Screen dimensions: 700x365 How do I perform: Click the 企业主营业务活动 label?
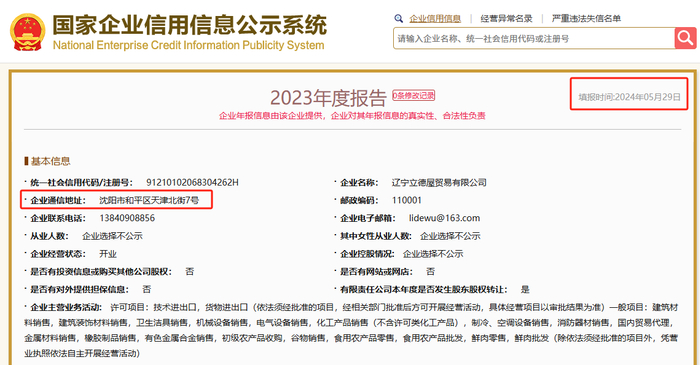click(x=66, y=307)
